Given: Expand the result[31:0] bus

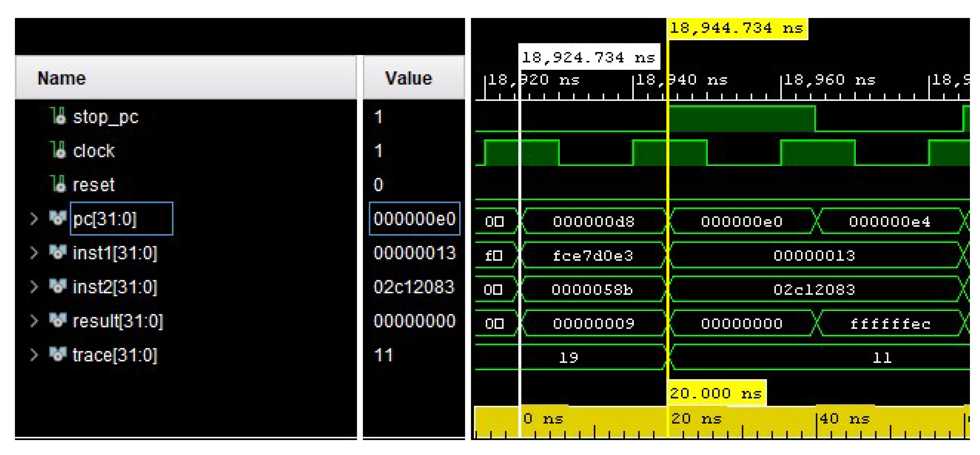Looking at the screenshot, I should point(34,321).
